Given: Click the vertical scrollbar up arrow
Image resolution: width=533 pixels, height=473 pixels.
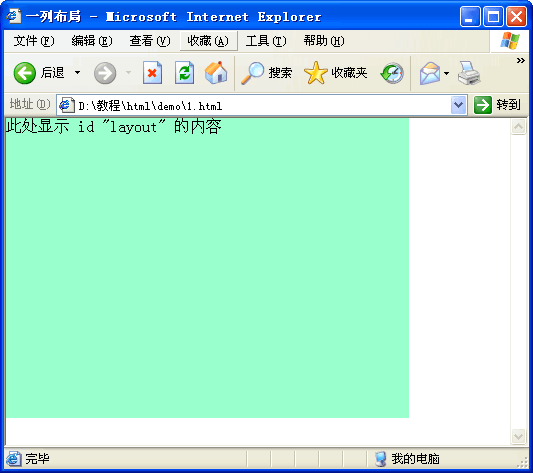Looking at the screenshot, I should click(x=519, y=127).
